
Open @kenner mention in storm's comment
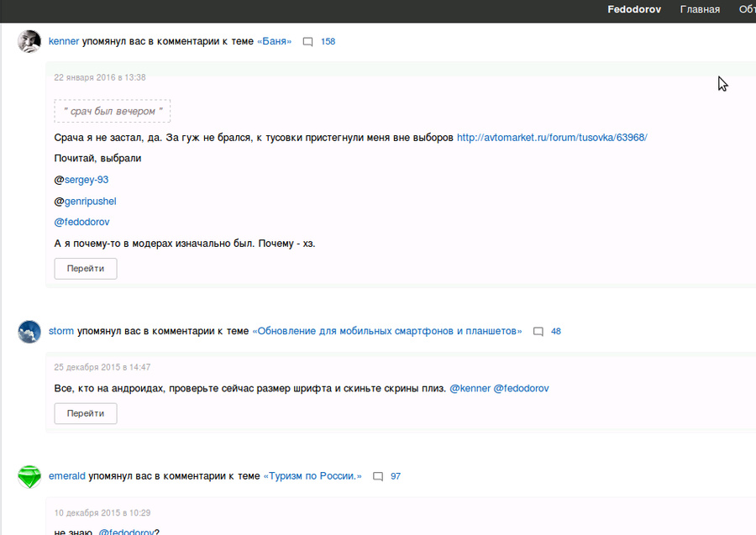pyautogui.click(x=470, y=389)
